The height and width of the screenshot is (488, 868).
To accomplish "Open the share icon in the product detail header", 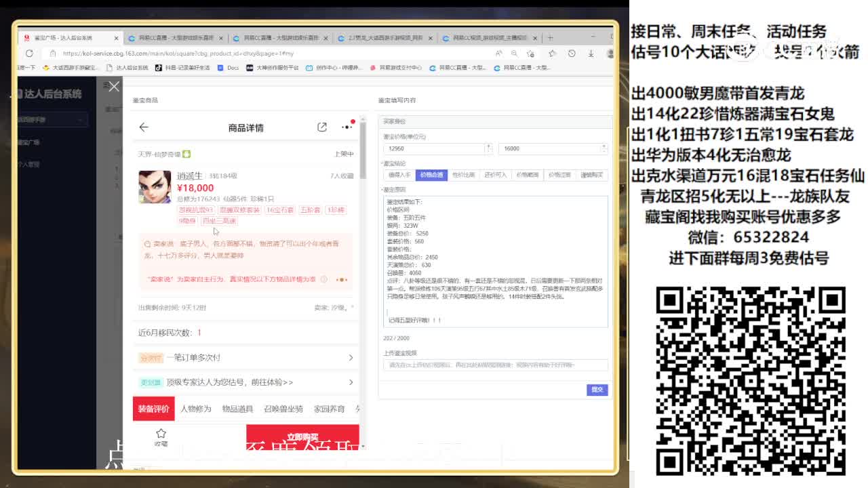I will coord(322,127).
